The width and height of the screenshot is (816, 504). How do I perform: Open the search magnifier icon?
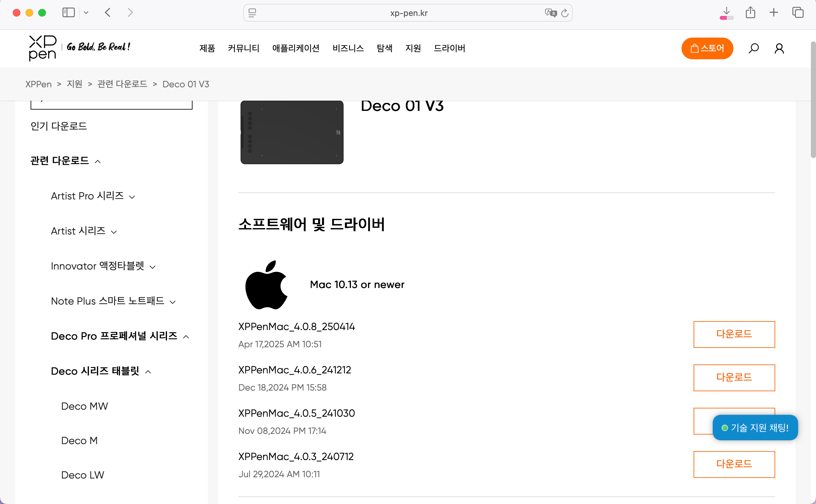[753, 49]
